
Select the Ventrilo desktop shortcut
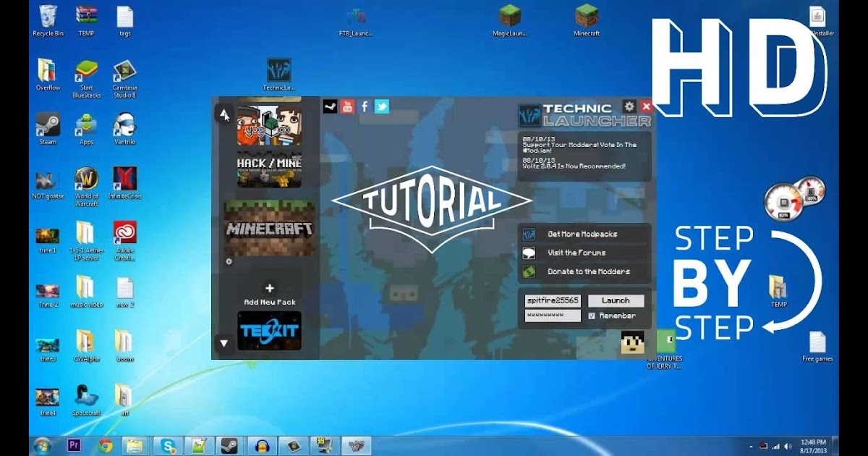(x=124, y=129)
